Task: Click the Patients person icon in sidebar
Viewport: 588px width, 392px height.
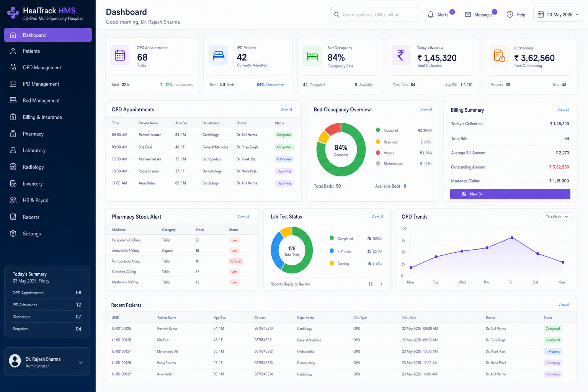Action: pyautogui.click(x=13, y=51)
